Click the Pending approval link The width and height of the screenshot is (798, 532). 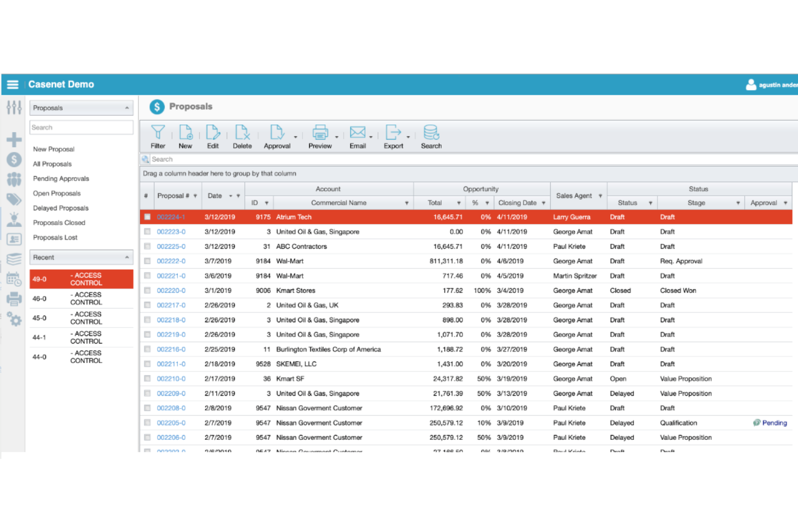point(774,423)
